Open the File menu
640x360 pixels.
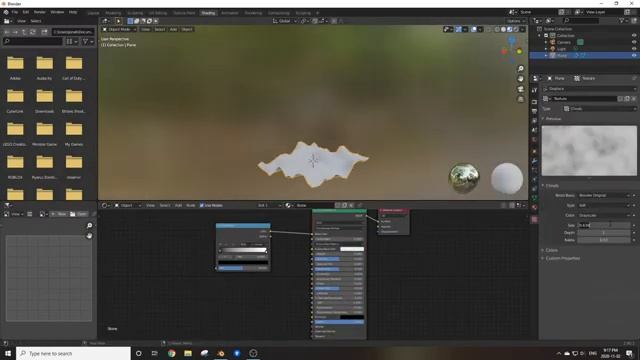pyautogui.click(x=15, y=12)
